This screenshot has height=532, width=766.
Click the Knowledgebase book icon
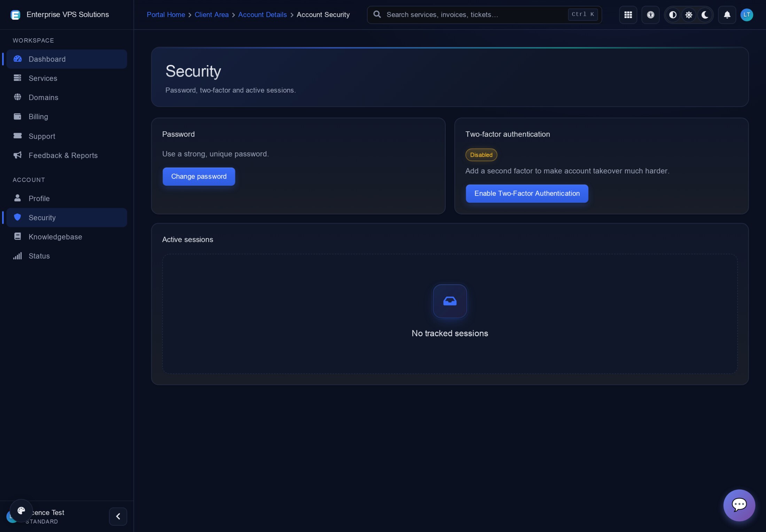pos(17,236)
